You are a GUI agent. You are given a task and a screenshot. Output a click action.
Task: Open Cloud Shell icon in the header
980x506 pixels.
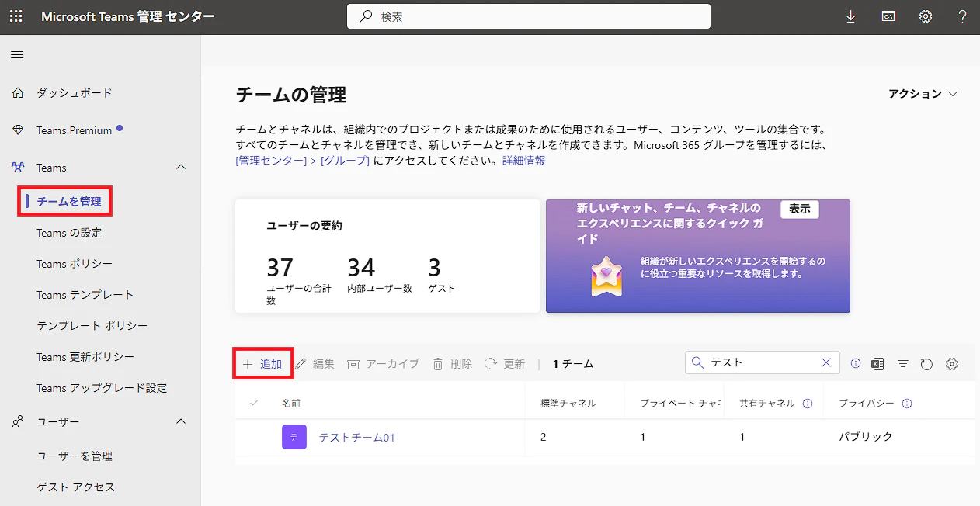click(x=888, y=16)
